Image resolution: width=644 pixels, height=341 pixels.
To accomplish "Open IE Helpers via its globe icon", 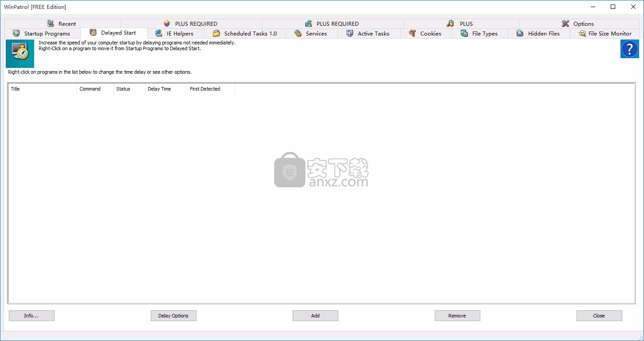I will coord(159,33).
